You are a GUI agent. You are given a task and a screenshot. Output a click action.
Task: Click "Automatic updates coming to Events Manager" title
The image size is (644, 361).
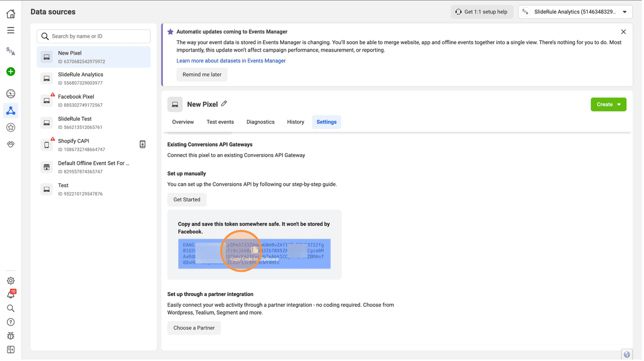232,32
